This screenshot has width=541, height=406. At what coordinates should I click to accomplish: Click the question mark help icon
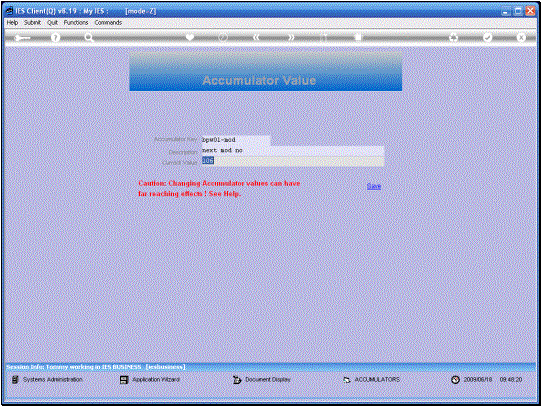click(x=55, y=38)
